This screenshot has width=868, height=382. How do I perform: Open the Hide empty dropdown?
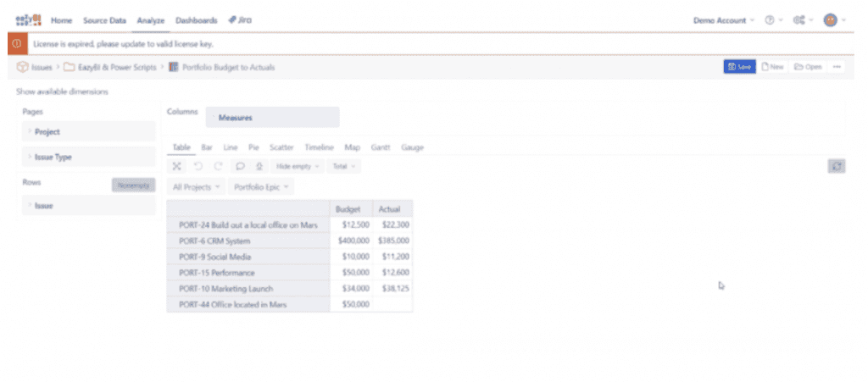click(298, 166)
